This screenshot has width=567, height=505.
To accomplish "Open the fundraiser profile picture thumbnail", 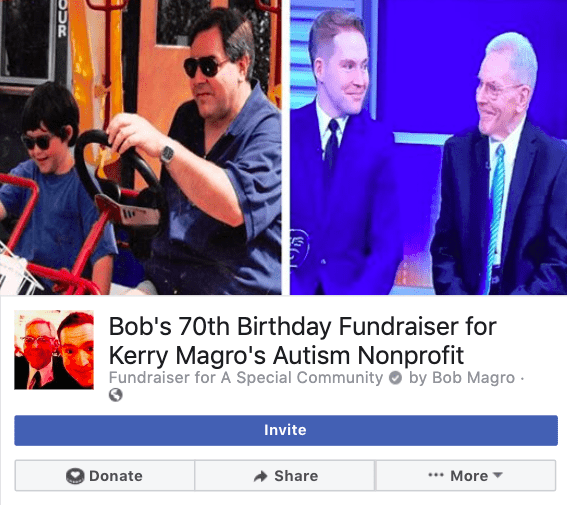I will (x=54, y=350).
